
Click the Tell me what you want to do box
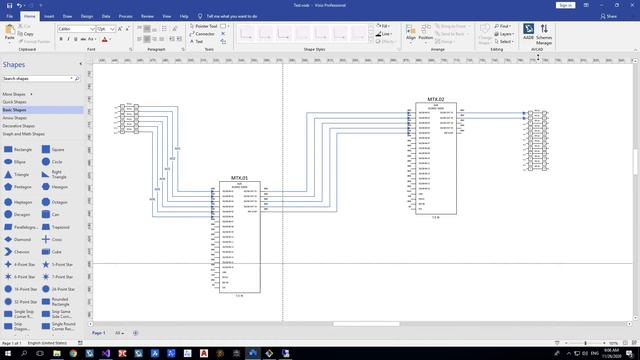[232, 16]
